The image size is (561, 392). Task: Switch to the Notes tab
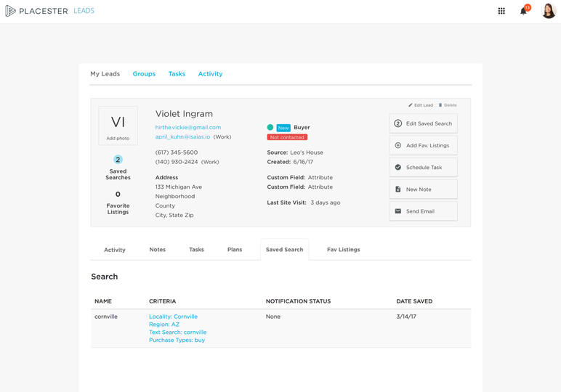pos(158,250)
